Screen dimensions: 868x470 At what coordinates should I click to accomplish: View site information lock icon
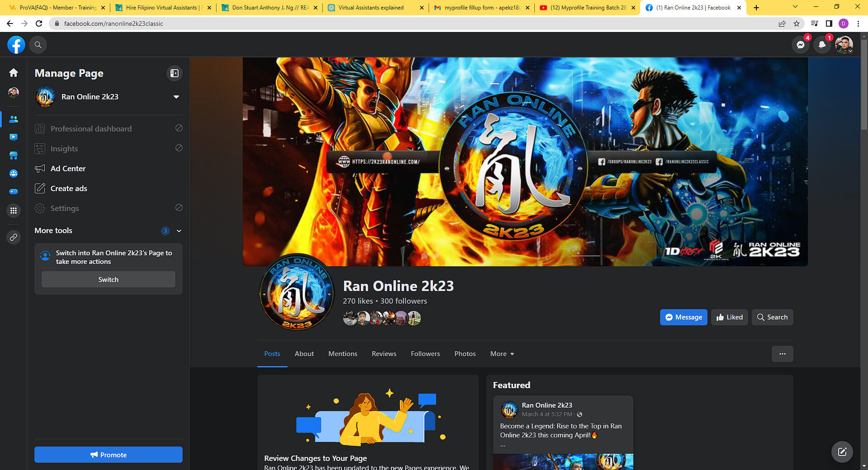click(57, 23)
